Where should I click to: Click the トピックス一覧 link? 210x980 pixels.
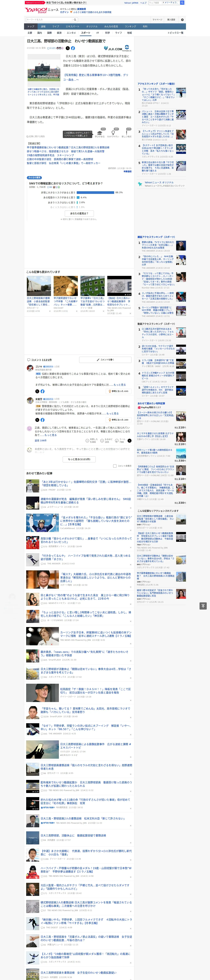175,33
